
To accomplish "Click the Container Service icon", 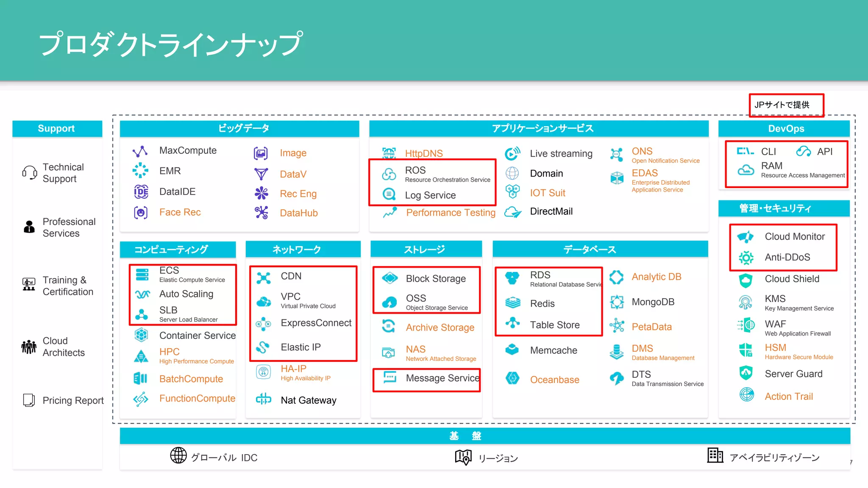I will 141,335.
